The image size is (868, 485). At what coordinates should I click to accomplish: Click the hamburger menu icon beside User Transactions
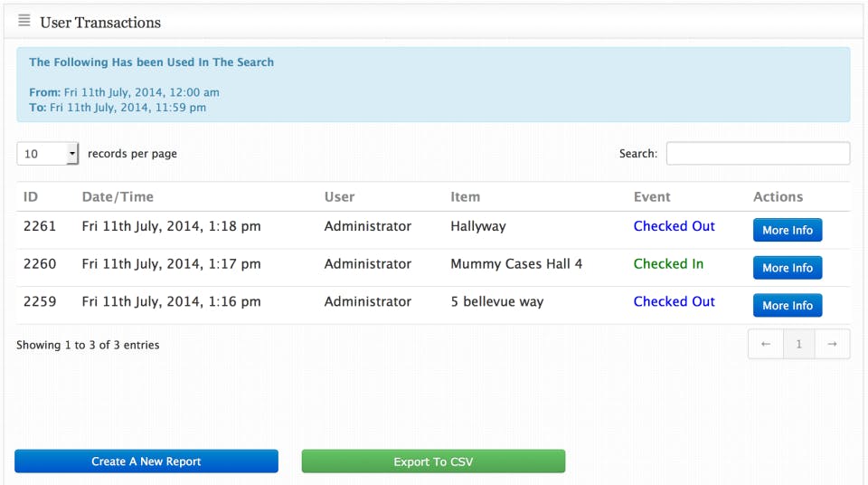(24, 21)
